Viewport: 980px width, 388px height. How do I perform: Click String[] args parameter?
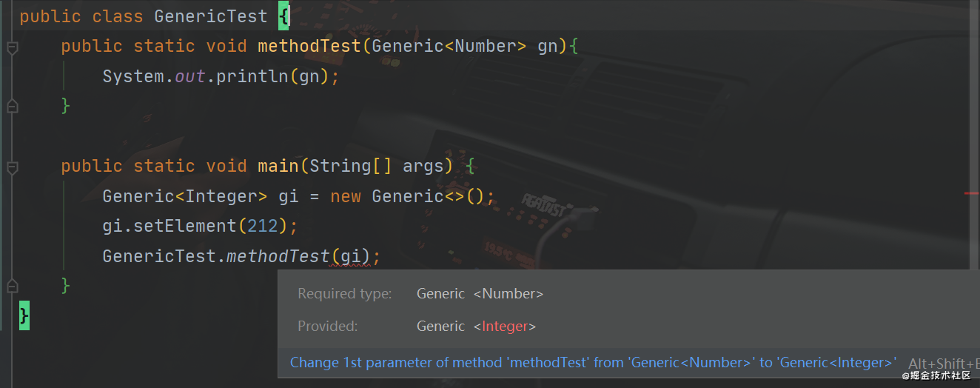(375, 166)
